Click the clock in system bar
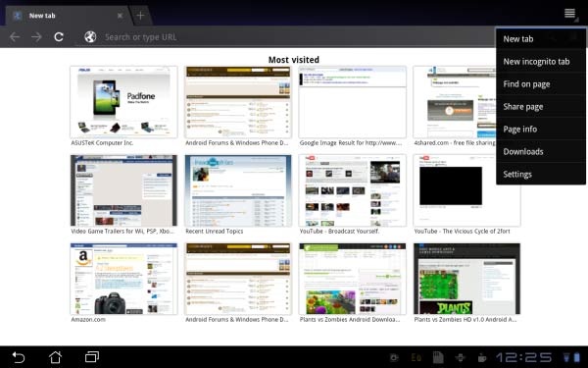The height and width of the screenshot is (368, 588). [x=524, y=357]
